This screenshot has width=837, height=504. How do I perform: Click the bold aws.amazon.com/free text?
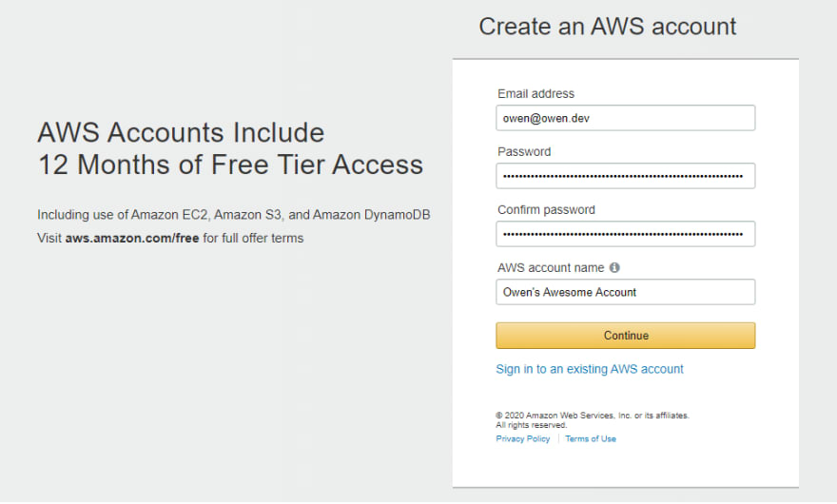pyautogui.click(x=132, y=238)
